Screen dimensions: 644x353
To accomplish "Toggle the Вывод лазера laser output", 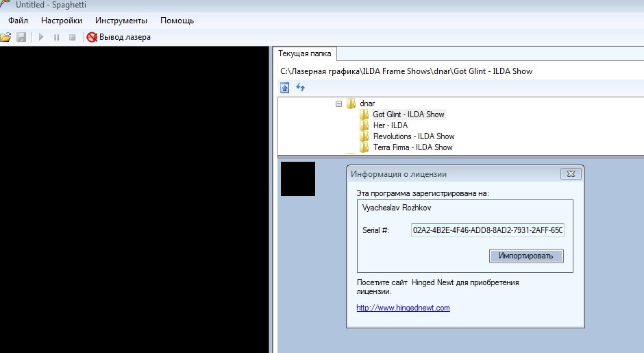I will tap(119, 37).
